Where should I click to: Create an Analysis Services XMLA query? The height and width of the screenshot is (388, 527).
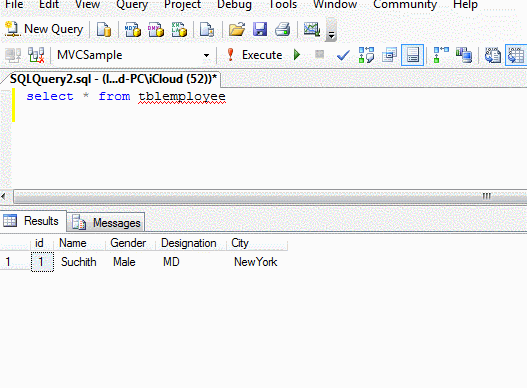click(x=179, y=29)
